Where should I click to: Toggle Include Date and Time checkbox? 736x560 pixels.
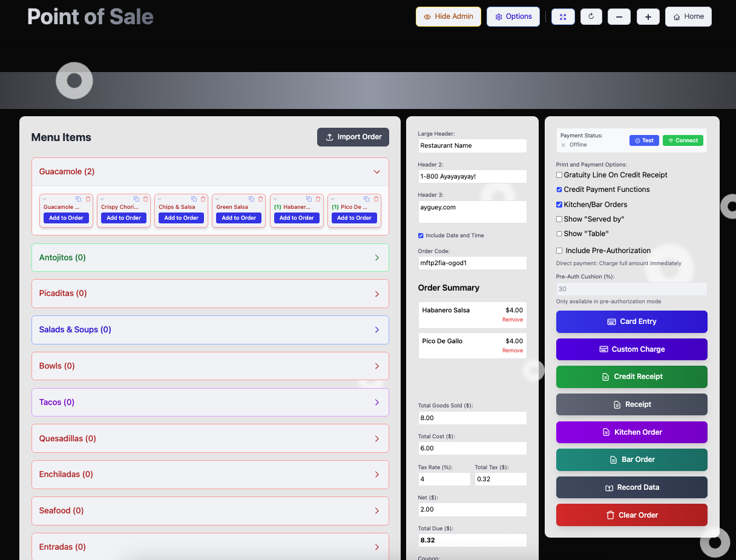coord(421,236)
